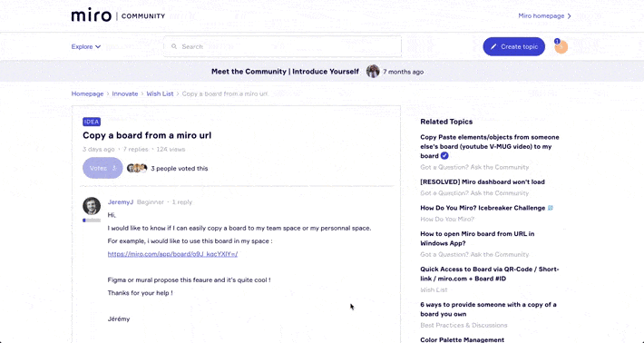Click the Votes button

point(102,168)
